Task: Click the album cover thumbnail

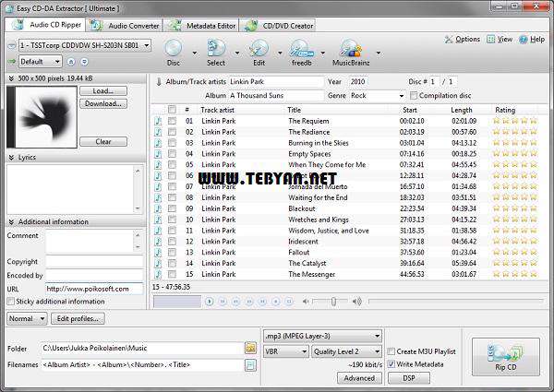Action: pos(42,117)
